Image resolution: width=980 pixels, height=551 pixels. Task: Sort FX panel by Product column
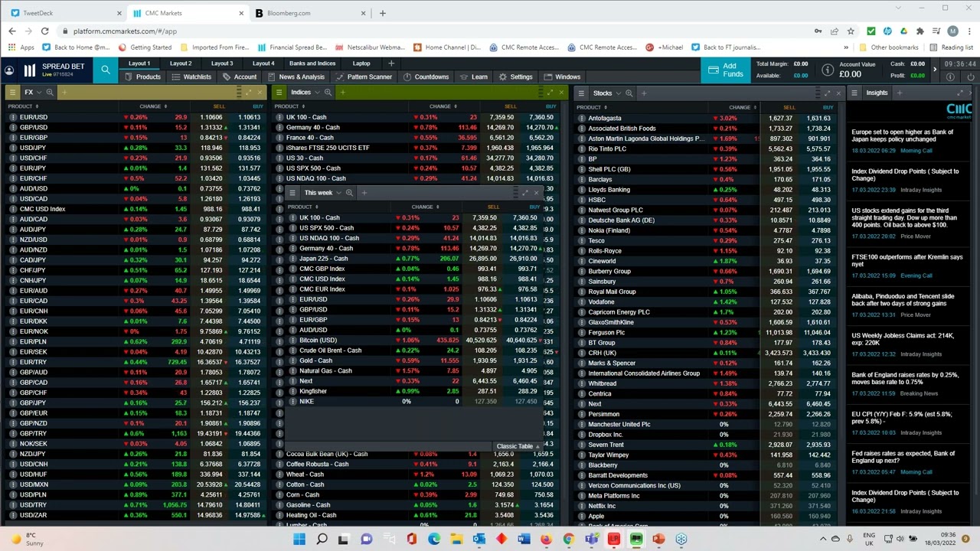pyautogui.click(x=22, y=106)
